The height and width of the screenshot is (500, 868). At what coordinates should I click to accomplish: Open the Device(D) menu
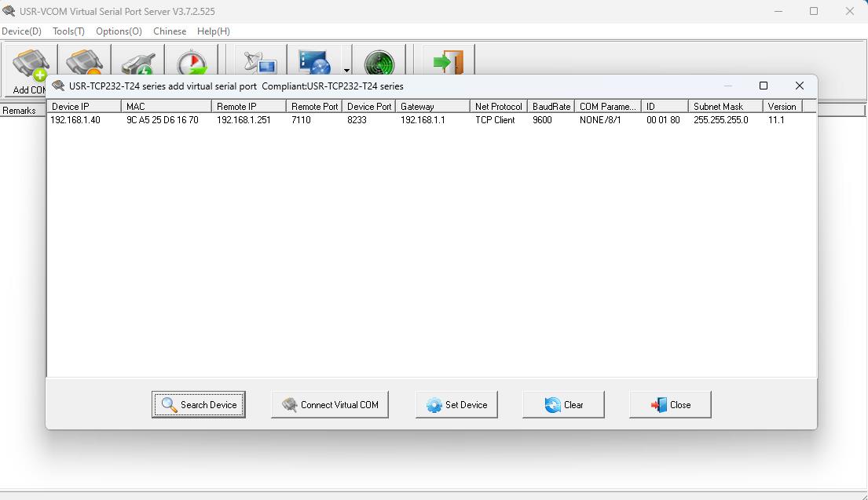click(21, 31)
